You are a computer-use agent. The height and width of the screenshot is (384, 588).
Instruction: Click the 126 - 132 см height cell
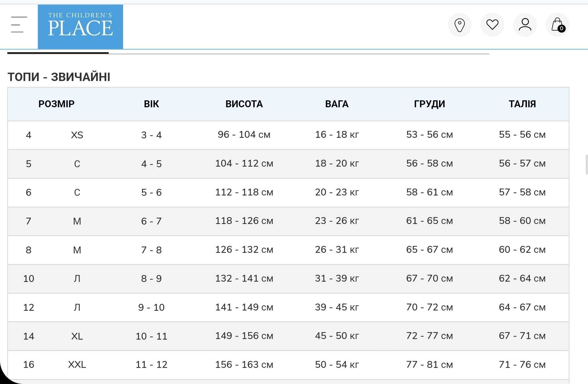tap(244, 249)
